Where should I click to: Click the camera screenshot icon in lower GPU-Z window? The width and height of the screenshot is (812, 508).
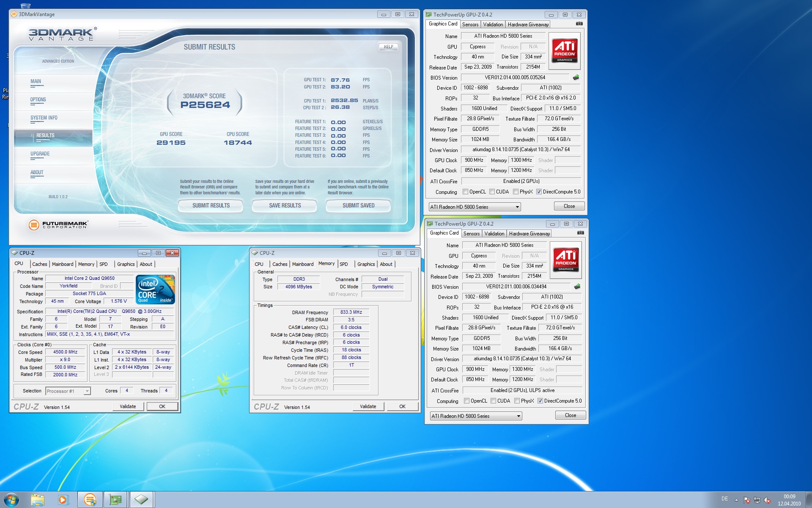point(580,233)
